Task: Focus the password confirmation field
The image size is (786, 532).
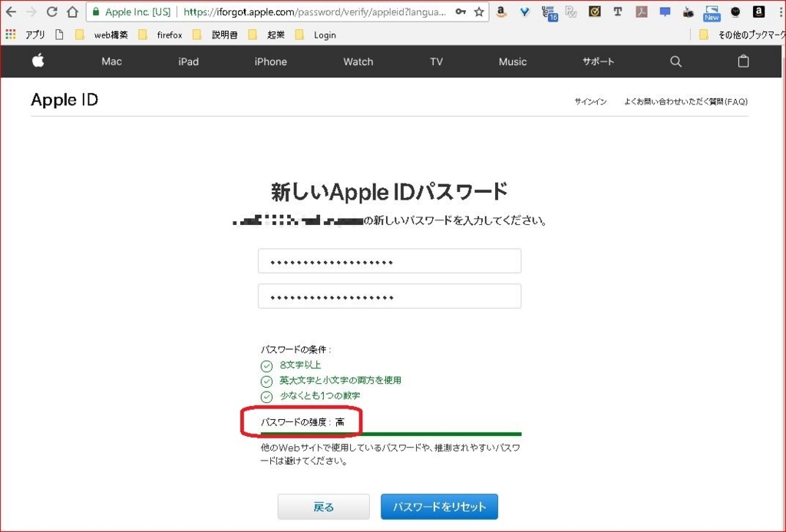Action: [389, 296]
